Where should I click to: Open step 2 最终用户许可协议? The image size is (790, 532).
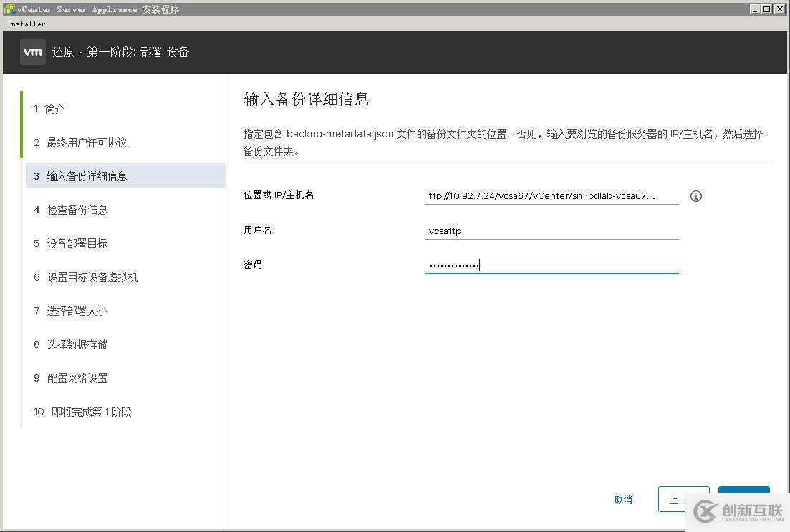tap(85, 142)
